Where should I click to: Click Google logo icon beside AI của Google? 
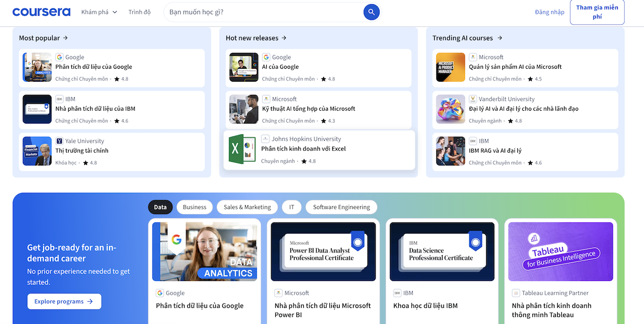tap(266, 57)
